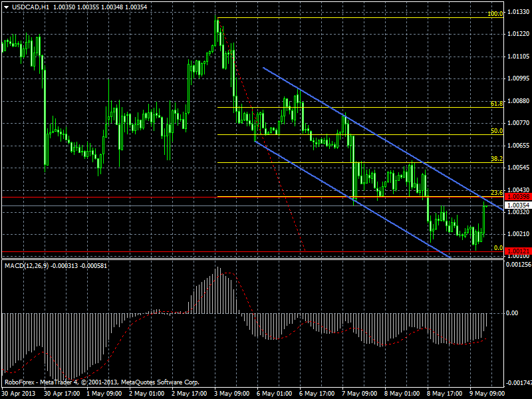Viewport: 532px width, 399px height.
Task: Click the red 1.00398 price tag
Action: point(518,197)
